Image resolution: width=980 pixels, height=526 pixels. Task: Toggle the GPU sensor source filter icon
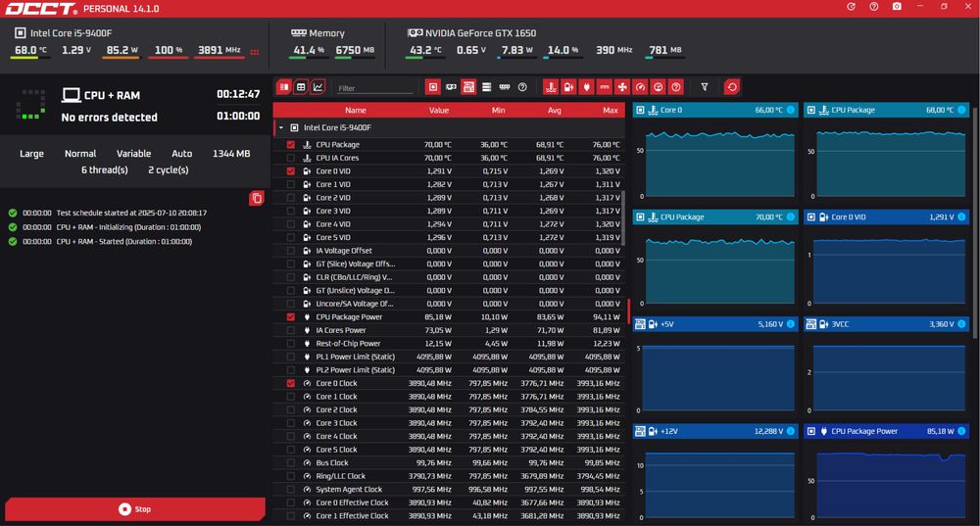(451, 87)
